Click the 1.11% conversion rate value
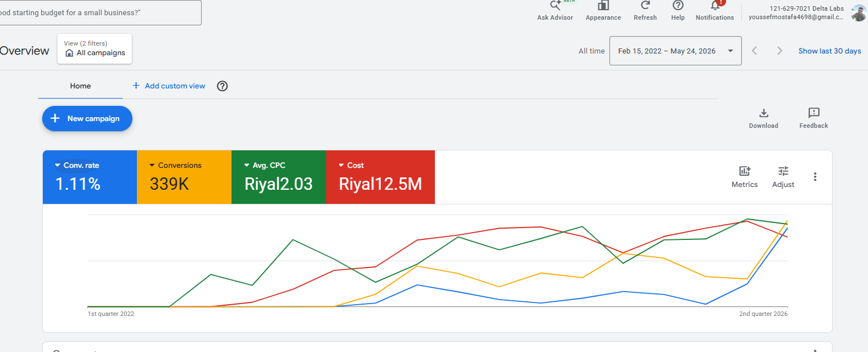Viewport: 868px width, 352px height. pyautogui.click(x=78, y=184)
